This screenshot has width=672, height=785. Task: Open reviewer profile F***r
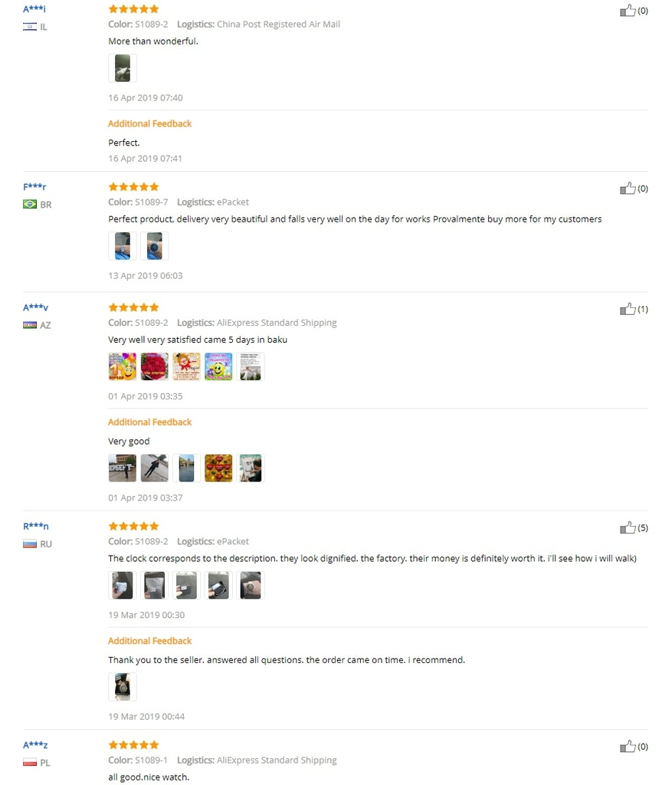34,187
